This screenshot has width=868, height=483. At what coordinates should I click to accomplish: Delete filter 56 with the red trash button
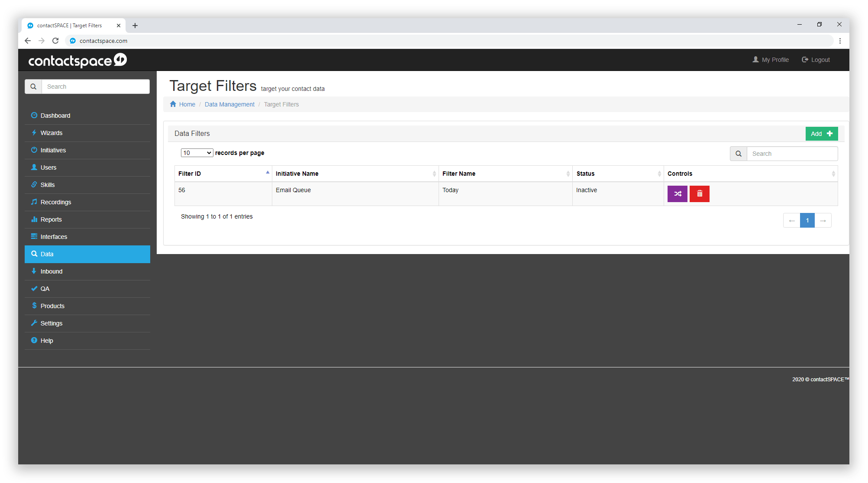click(699, 194)
